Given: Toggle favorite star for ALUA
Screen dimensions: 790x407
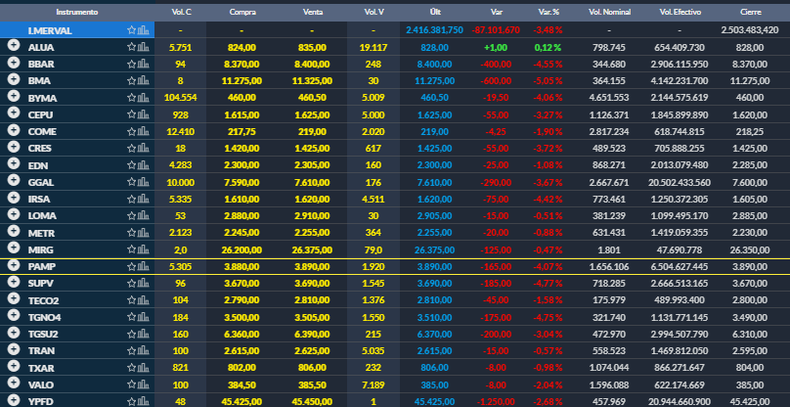Looking at the screenshot, I should (x=131, y=47).
